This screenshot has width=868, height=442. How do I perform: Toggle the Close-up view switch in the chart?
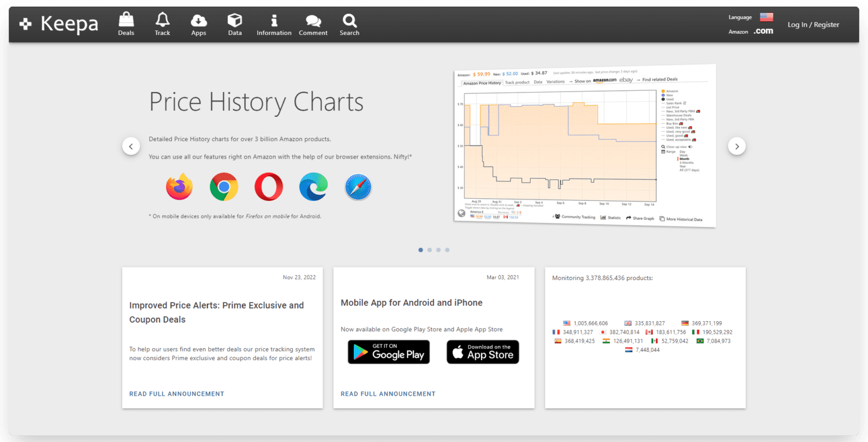click(691, 147)
